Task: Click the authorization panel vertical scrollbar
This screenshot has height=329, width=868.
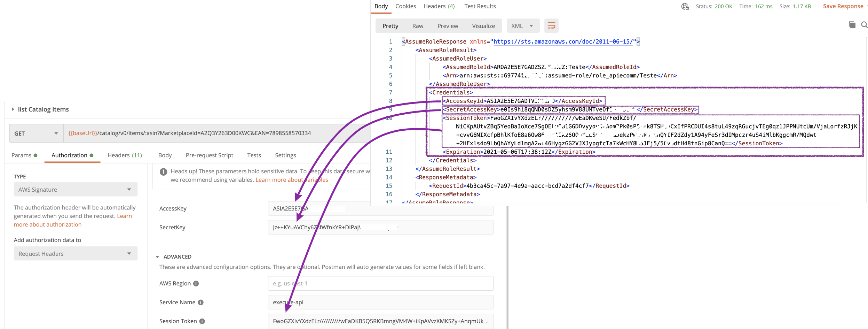Action: click(x=507, y=267)
